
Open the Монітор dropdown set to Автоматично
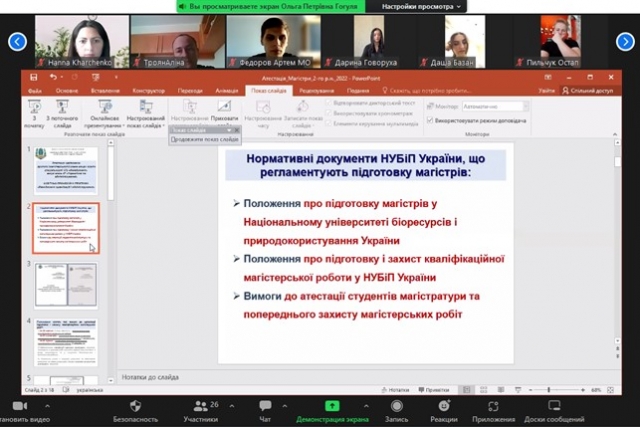tap(495, 106)
